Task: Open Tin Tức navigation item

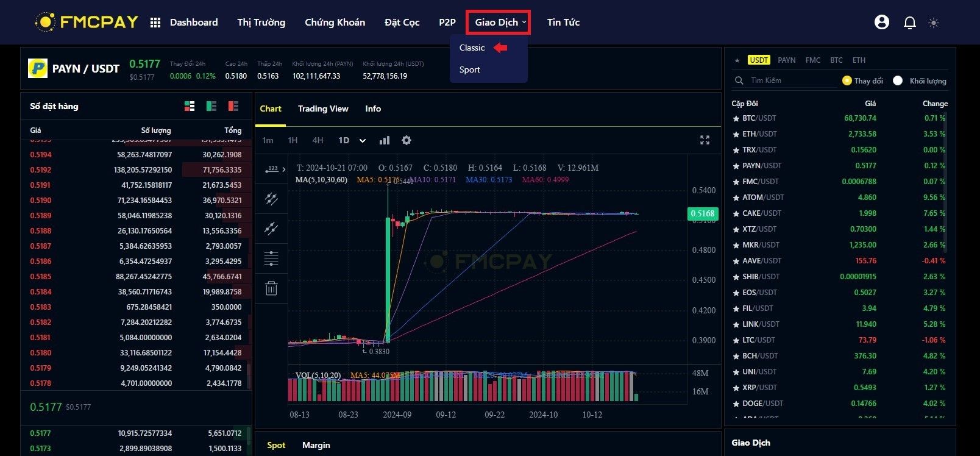Action: point(564,23)
